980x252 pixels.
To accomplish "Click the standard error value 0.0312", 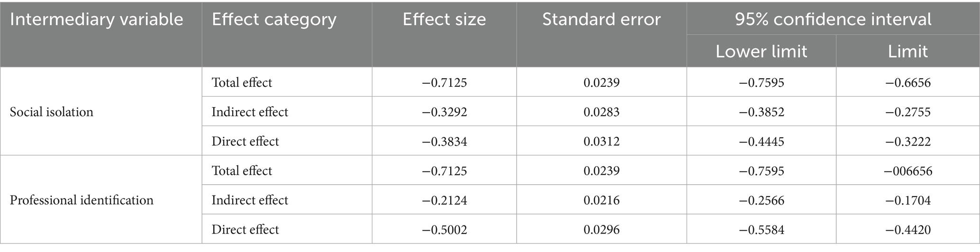I will click(601, 141).
